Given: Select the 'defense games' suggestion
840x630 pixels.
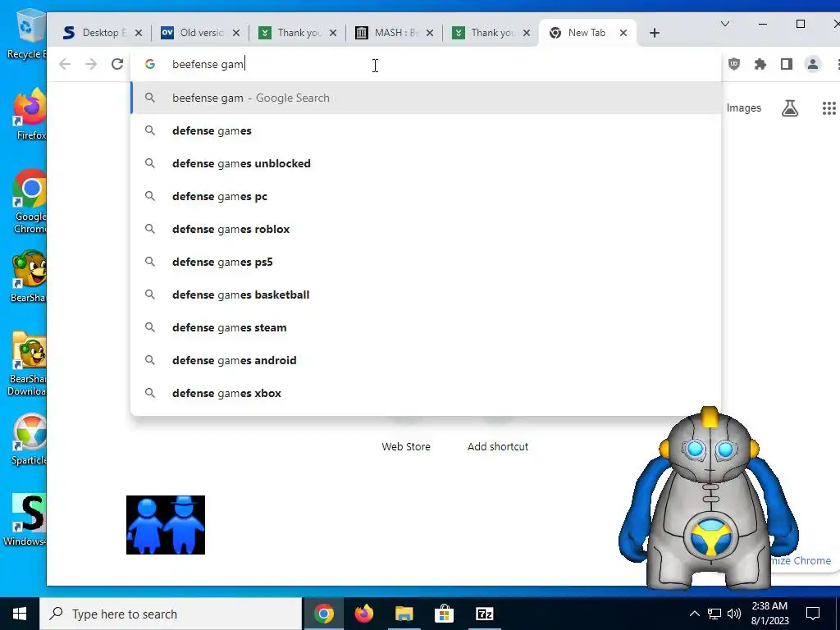Looking at the screenshot, I should (426, 130).
